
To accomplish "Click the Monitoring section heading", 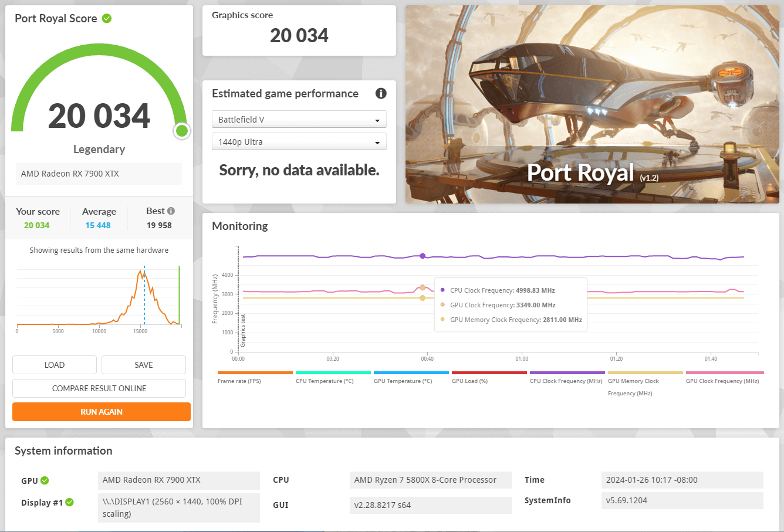I will 240,226.
